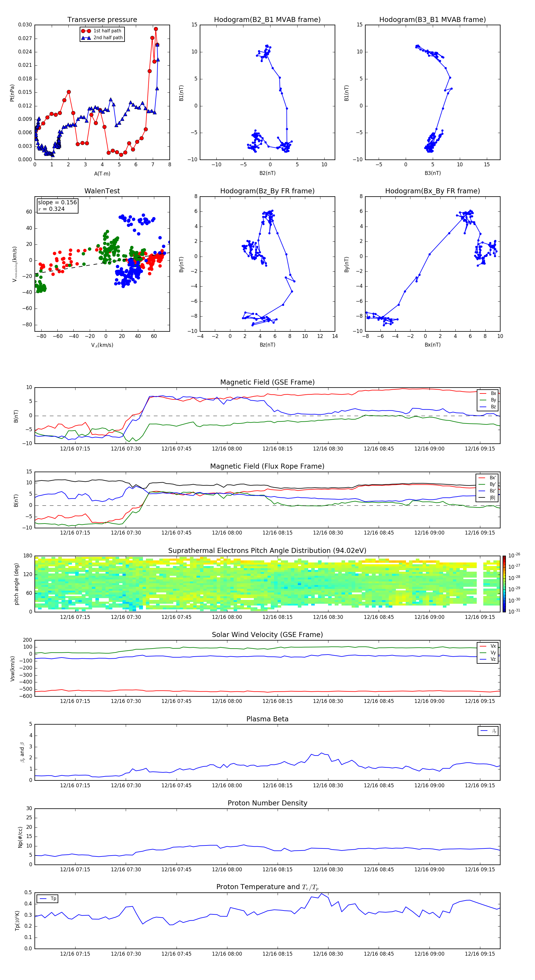Click the 'Transverse pressure' plot title

click(x=102, y=20)
